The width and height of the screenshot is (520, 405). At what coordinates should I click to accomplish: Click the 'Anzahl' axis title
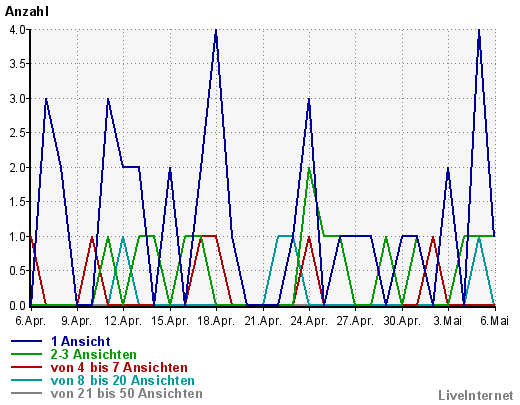(x=27, y=12)
